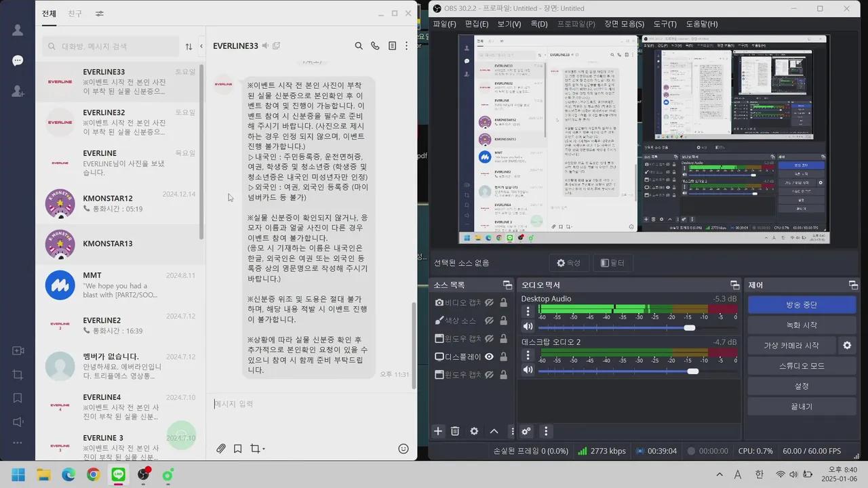The width and height of the screenshot is (868, 488).
Task: Click the speaker icon in LINE sidebar
Action: coord(18,422)
